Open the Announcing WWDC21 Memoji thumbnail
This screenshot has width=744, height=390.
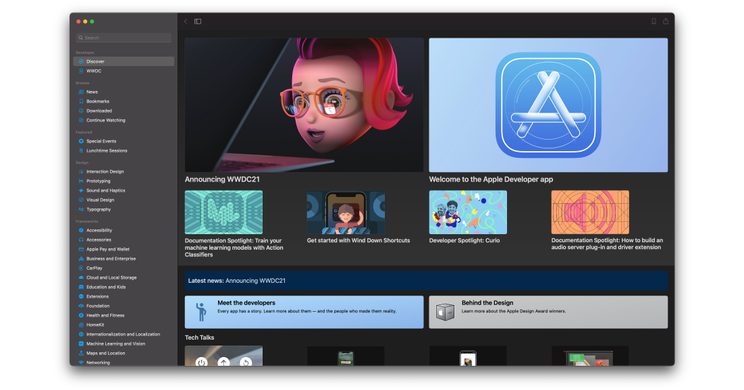tap(304, 105)
